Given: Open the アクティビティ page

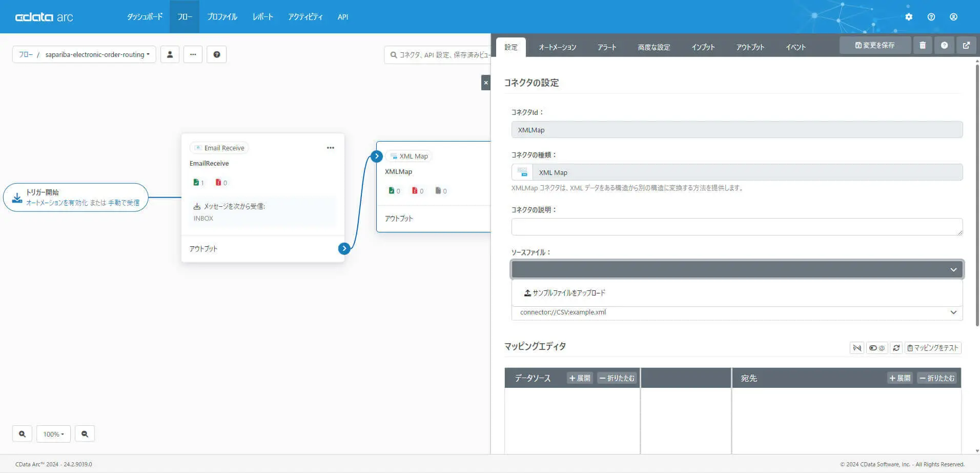Looking at the screenshot, I should pos(305,17).
